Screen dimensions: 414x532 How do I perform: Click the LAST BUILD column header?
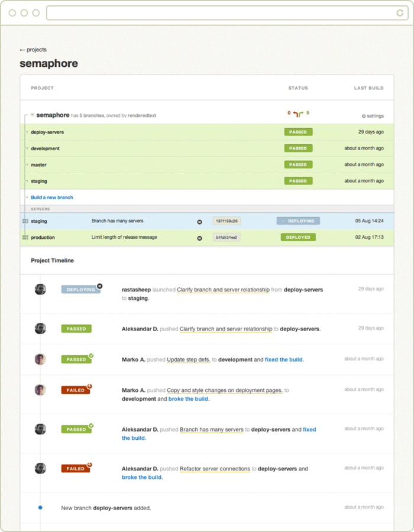[x=369, y=88]
